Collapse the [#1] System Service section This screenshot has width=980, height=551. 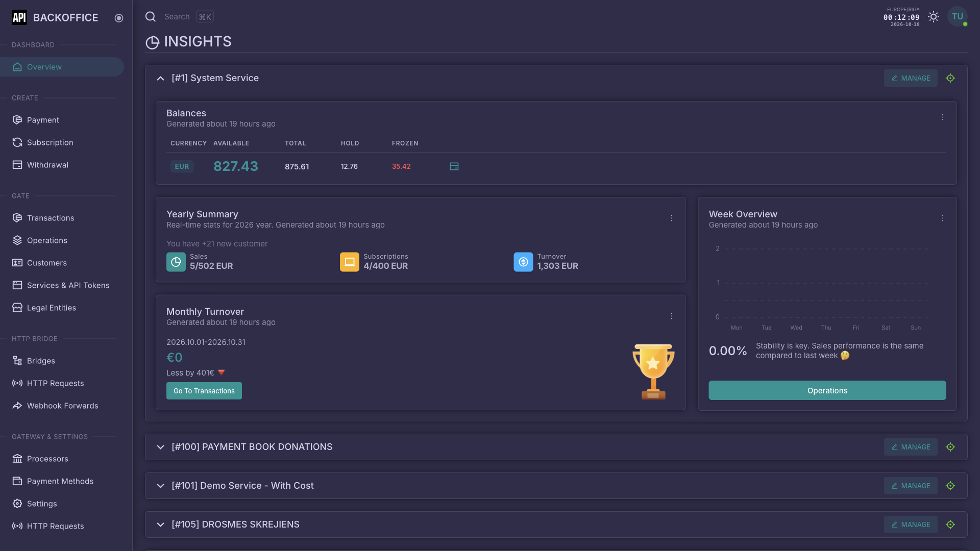point(160,78)
